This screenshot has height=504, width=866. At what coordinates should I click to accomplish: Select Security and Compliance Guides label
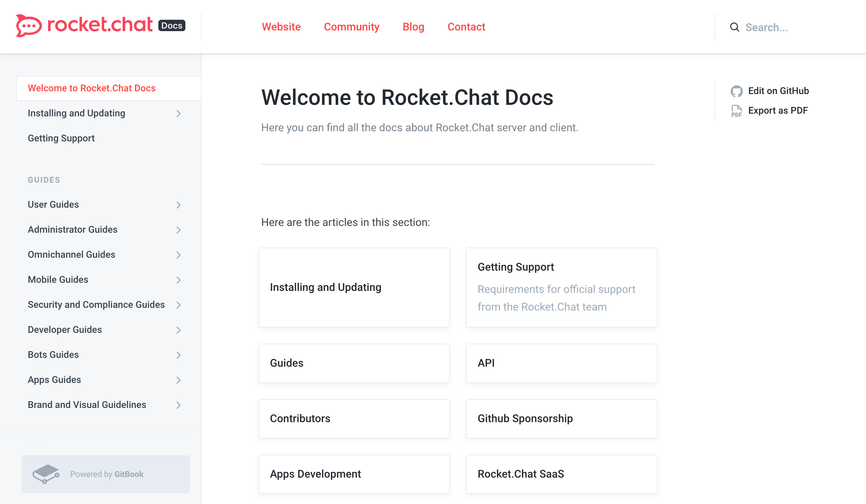pos(96,305)
